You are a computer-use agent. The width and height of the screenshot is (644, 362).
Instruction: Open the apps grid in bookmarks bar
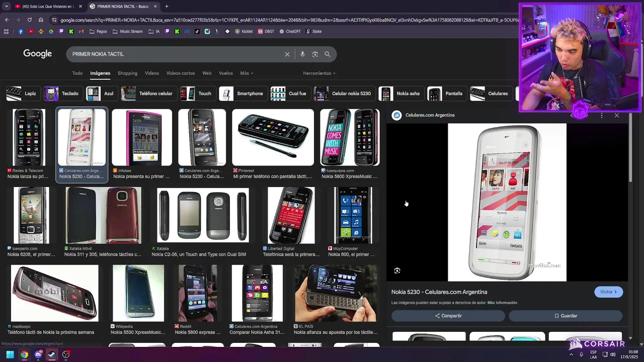pos(6,31)
